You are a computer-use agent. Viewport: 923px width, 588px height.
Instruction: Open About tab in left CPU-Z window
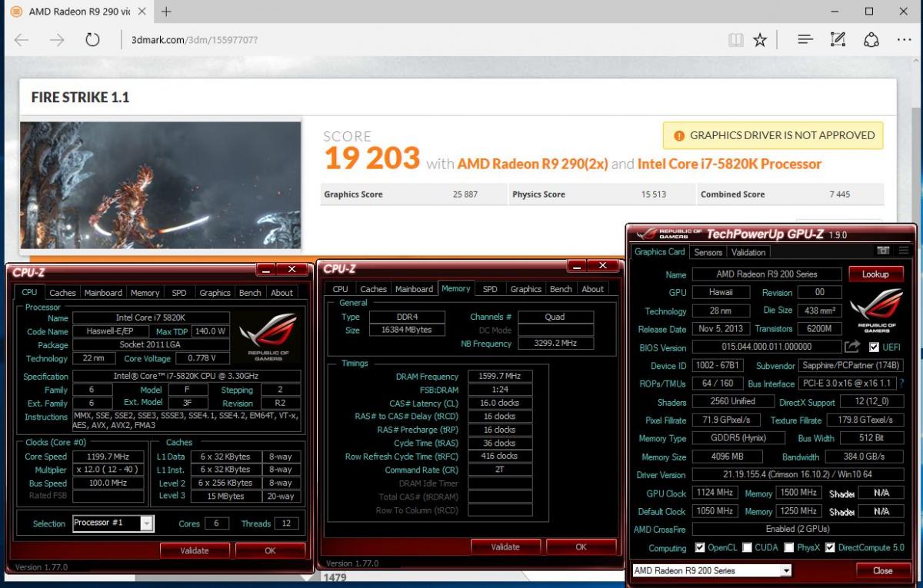(282, 293)
